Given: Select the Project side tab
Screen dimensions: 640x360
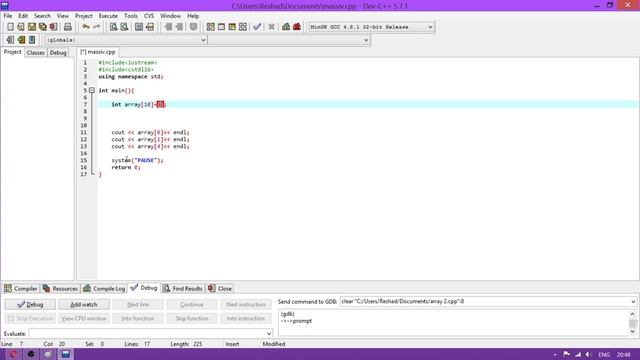Looking at the screenshot, I should 13,52.
